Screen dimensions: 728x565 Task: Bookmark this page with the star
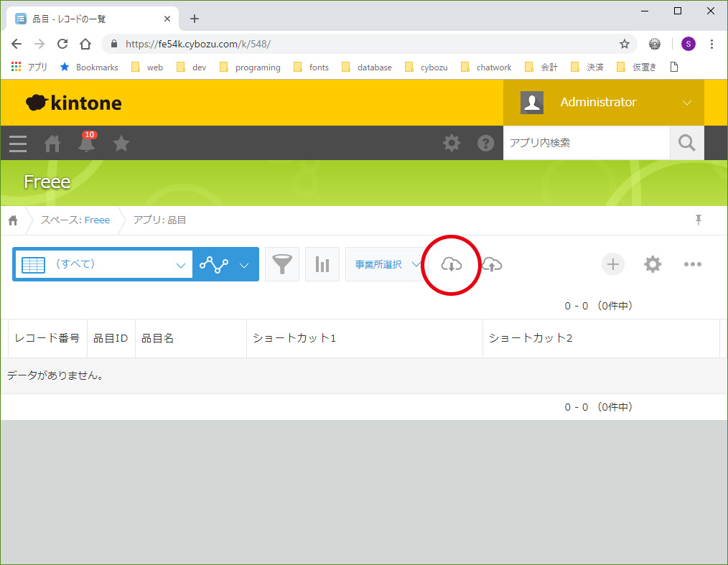[625, 44]
